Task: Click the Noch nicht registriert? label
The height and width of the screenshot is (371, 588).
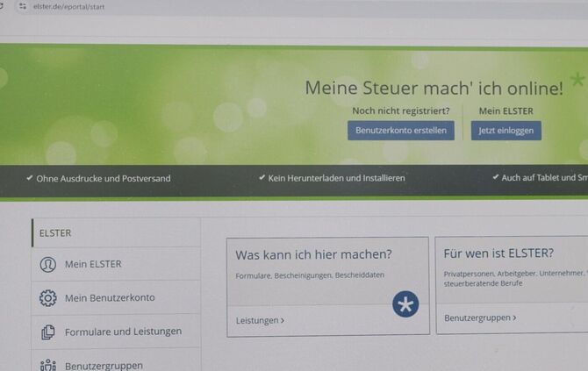Action: point(400,111)
